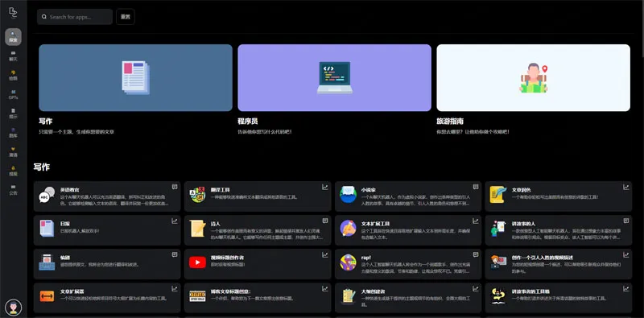Click the rap! card title
The image size is (644, 318).
366,258
